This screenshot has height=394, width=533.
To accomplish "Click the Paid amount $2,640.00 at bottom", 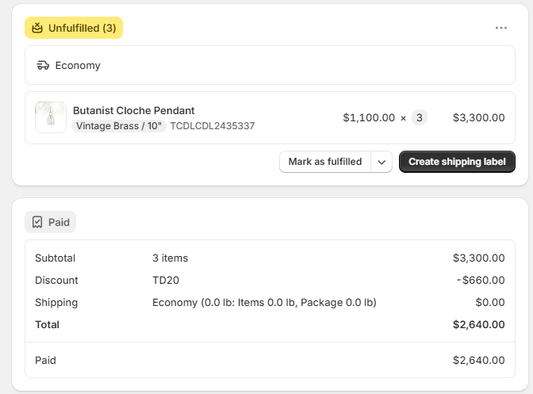I will pos(479,360).
